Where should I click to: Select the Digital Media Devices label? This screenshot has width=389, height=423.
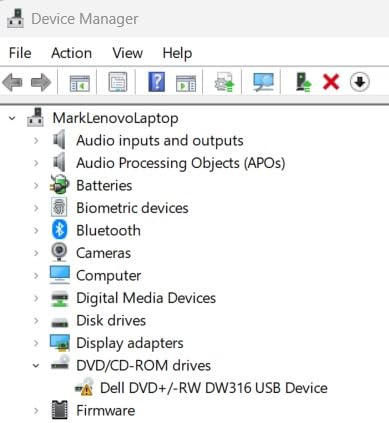click(146, 299)
